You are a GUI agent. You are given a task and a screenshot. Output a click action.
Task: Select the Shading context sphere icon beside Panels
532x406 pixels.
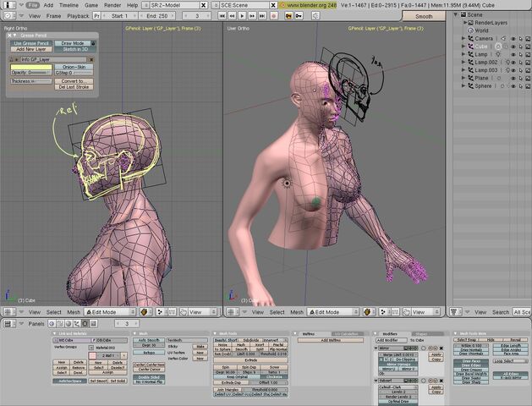pyautogui.click(x=69, y=324)
